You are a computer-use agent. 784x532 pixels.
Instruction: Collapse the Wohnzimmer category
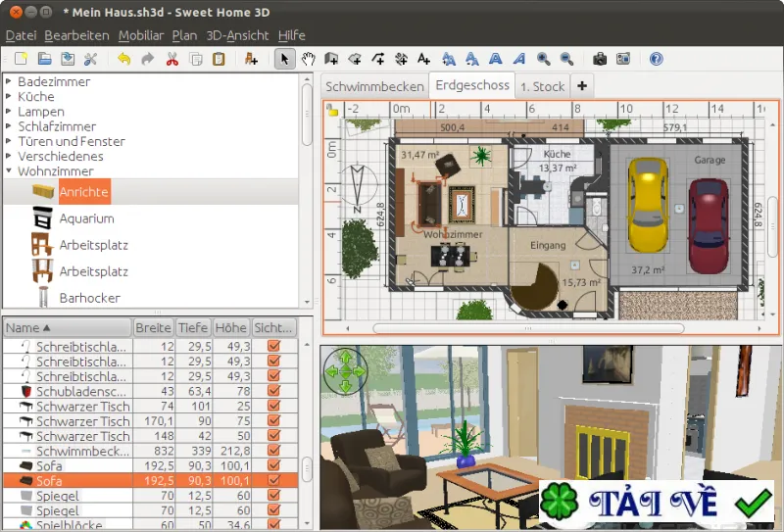click(x=9, y=171)
